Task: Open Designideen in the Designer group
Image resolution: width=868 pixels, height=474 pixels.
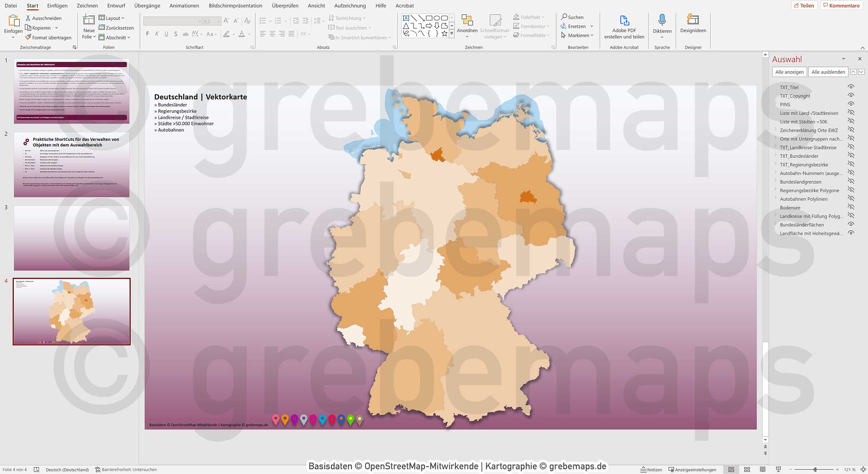Action: (693, 24)
